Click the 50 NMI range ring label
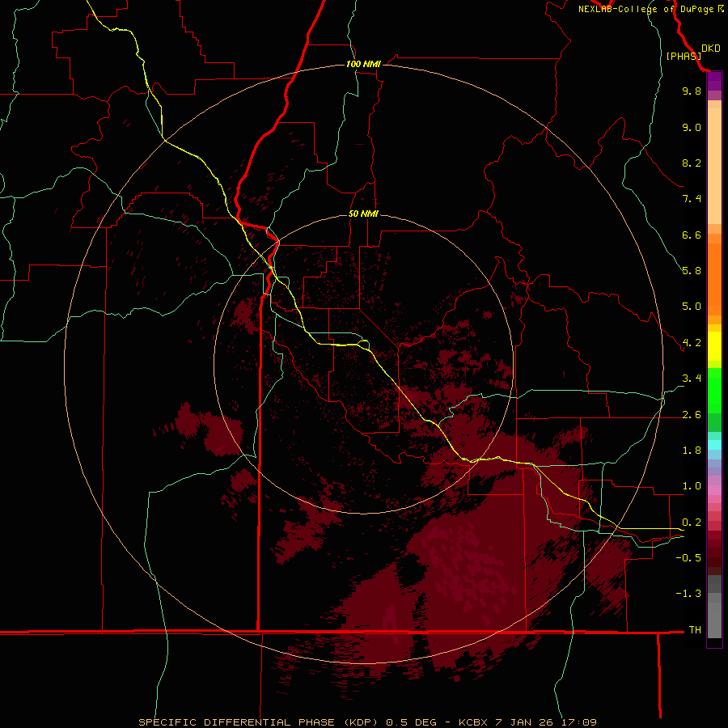The height and width of the screenshot is (728, 728). [363, 214]
